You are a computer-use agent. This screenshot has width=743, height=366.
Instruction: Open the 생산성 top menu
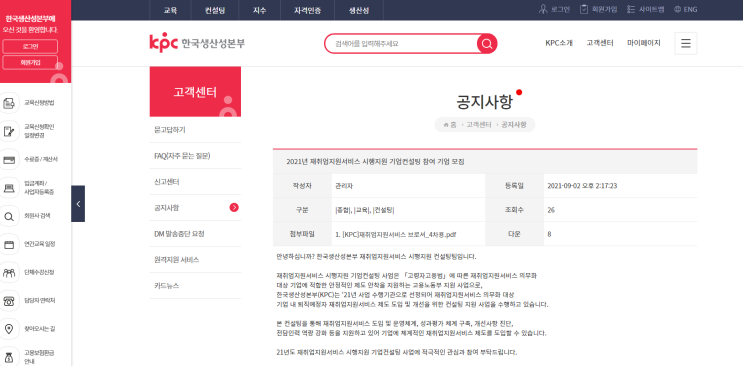359,10
